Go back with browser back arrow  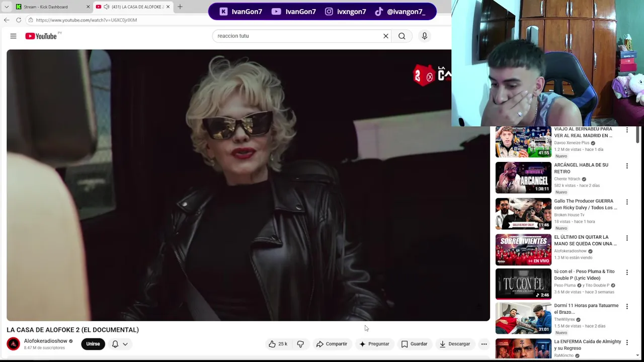pos(7,20)
